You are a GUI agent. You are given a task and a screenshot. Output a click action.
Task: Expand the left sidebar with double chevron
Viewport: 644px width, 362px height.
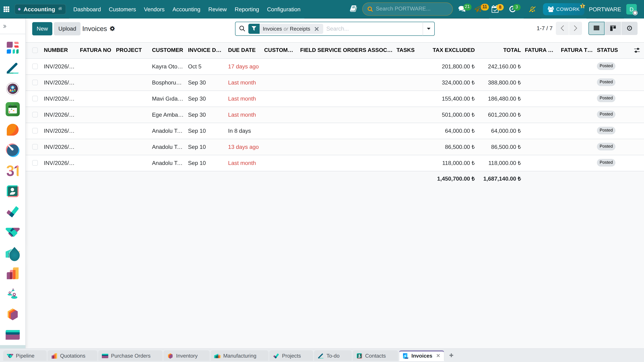click(5, 26)
